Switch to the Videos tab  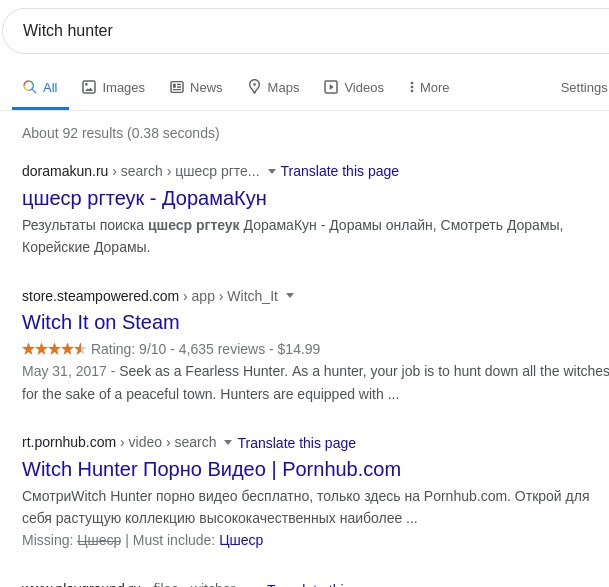(354, 87)
